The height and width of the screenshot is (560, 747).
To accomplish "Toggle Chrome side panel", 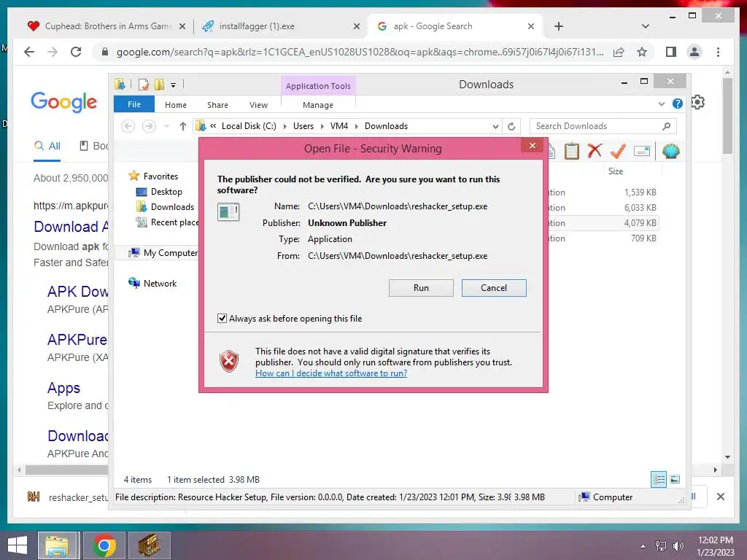I will pyautogui.click(x=671, y=52).
